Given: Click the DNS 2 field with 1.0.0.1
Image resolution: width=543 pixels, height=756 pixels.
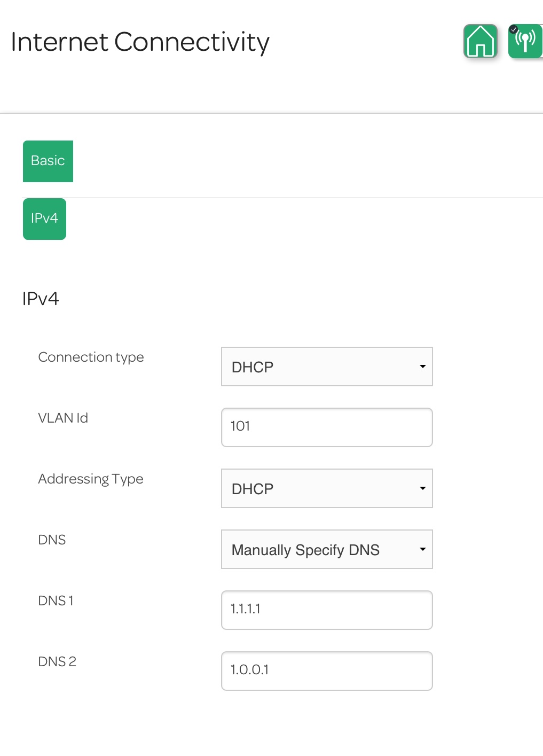Looking at the screenshot, I should (x=327, y=671).
